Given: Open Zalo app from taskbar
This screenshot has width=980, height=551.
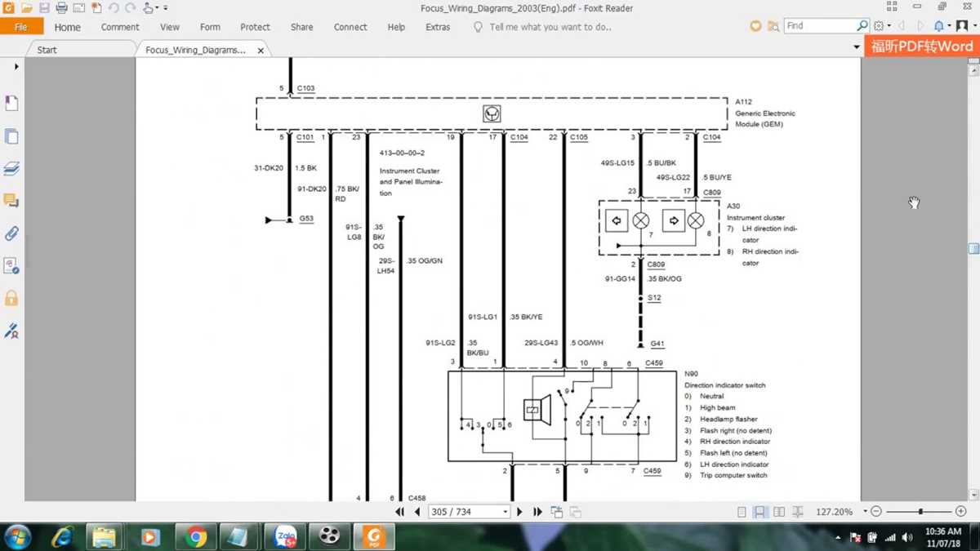Looking at the screenshot, I should click(x=285, y=537).
